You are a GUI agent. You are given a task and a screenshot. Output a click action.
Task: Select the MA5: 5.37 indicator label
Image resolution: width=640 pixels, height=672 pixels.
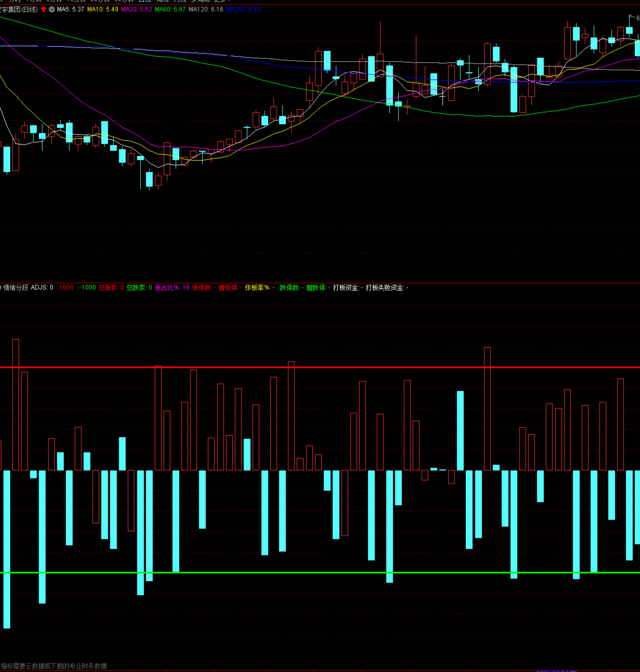click(x=71, y=9)
